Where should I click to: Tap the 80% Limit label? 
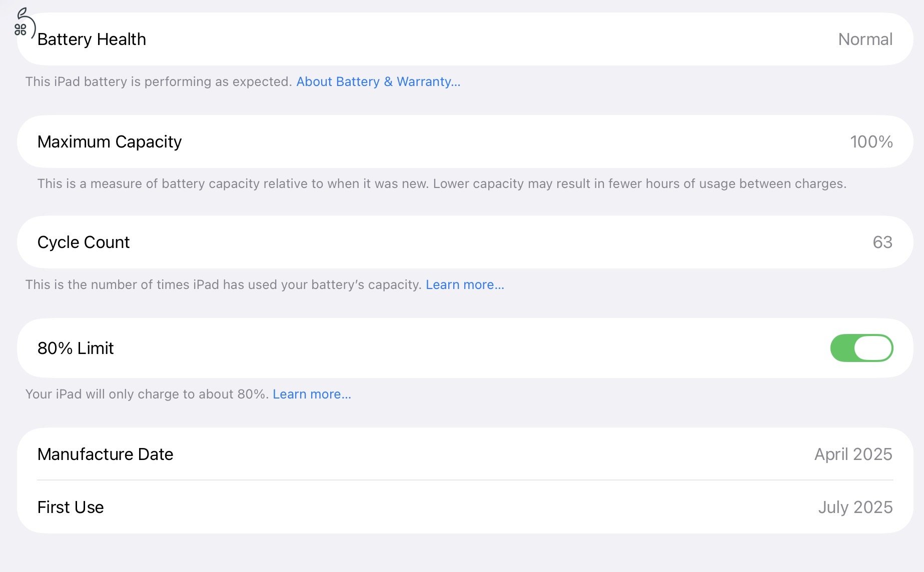pyautogui.click(x=76, y=348)
